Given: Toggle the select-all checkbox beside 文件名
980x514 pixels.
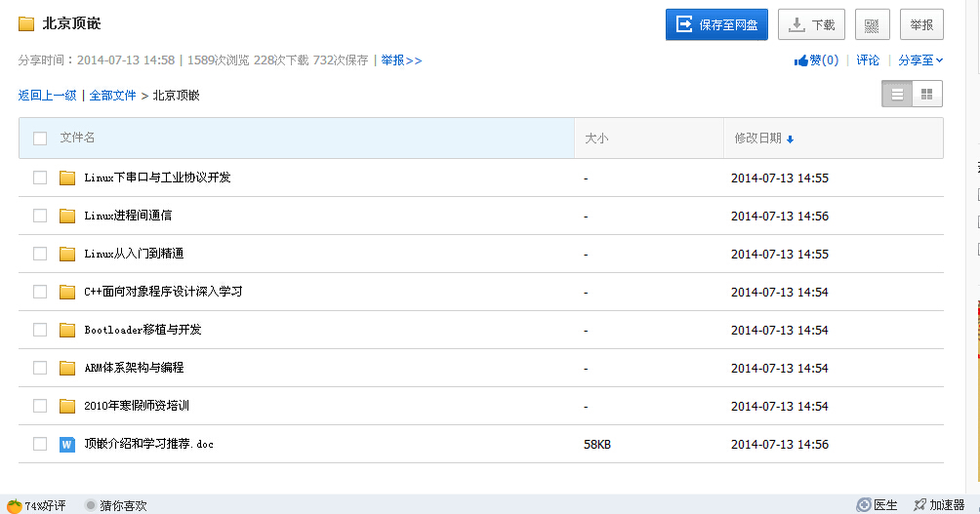Looking at the screenshot, I should pyautogui.click(x=40, y=138).
